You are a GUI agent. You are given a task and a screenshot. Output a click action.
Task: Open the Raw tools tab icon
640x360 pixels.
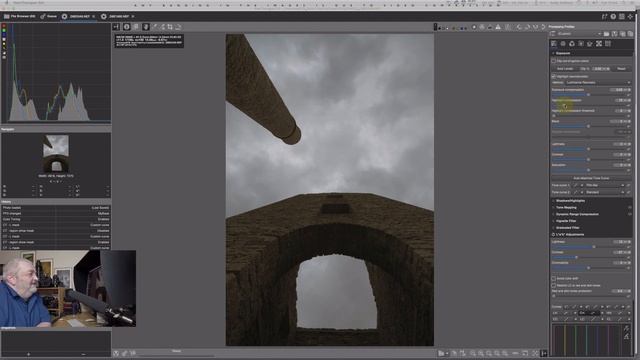click(x=599, y=44)
